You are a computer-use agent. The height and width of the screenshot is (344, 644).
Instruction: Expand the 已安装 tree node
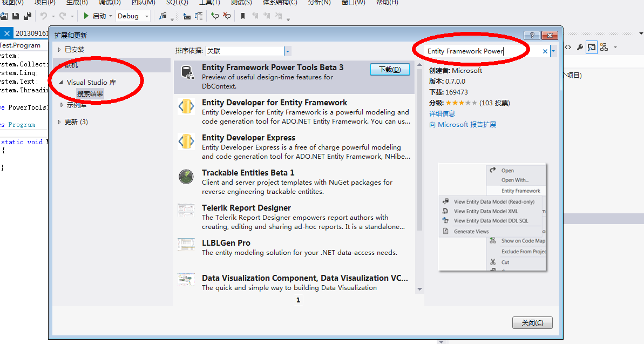coord(59,50)
